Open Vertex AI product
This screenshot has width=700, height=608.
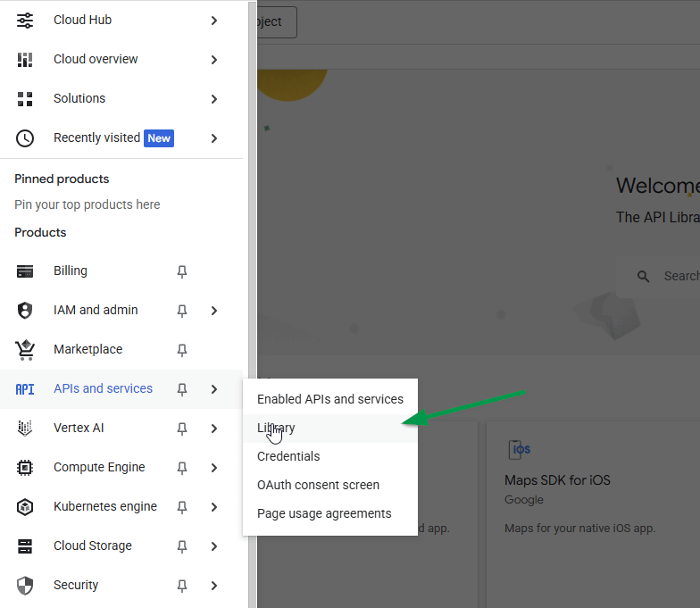79,429
